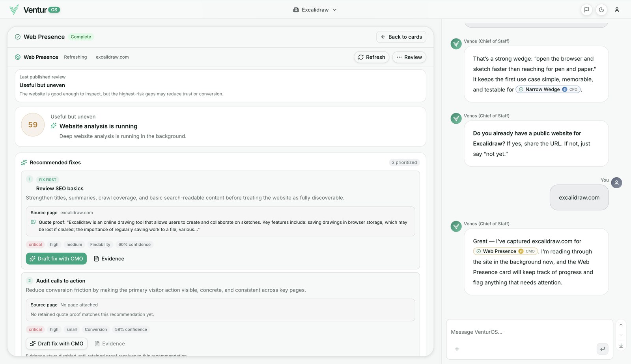Click the Last published review heading Useful but uneven
Image resolution: width=631 pixels, height=364 pixels.
(42, 85)
